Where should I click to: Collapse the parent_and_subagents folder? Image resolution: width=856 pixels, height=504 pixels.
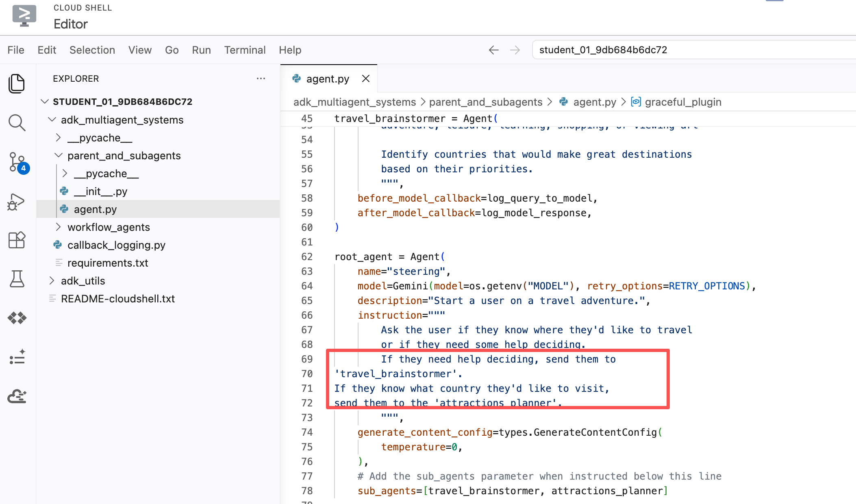pyautogui.click(x=58, y=155)
